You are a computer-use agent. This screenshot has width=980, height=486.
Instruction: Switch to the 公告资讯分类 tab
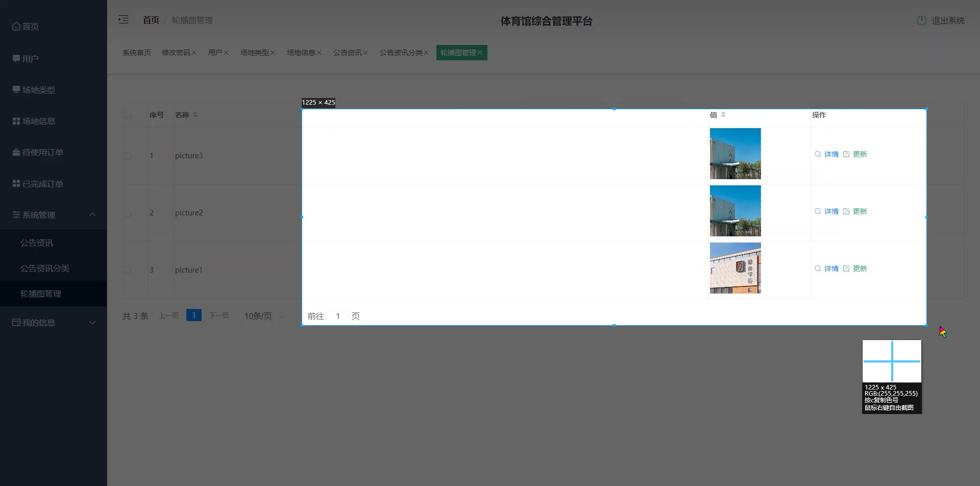(401, 53)
